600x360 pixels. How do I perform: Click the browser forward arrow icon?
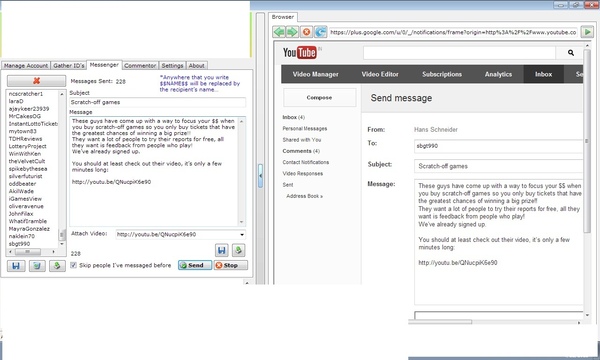click(x=292, y=32)
